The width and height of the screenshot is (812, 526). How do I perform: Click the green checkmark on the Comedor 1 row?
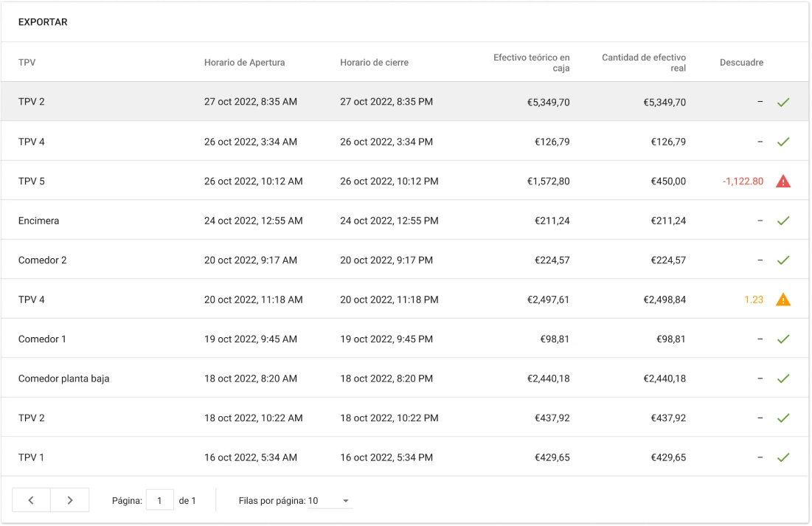pos(782,339)
